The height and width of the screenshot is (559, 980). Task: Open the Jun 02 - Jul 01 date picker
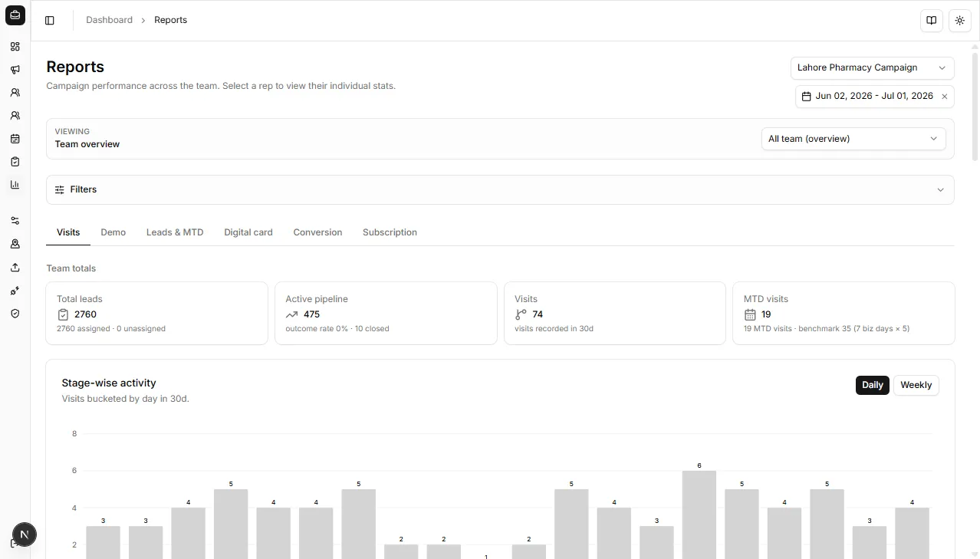point(875,97)
